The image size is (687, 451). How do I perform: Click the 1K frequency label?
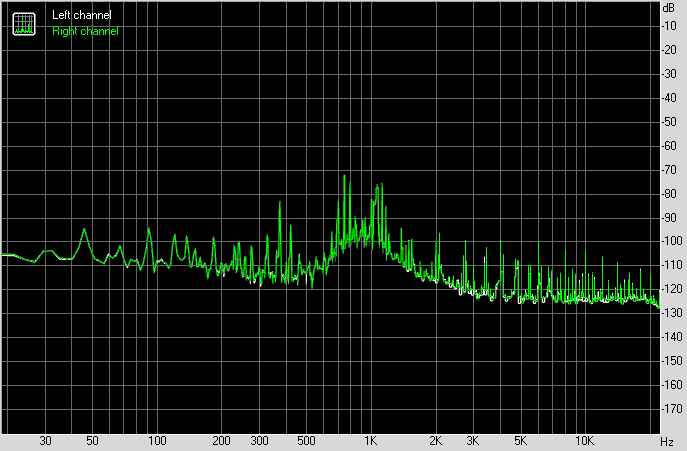pos(371,440)
